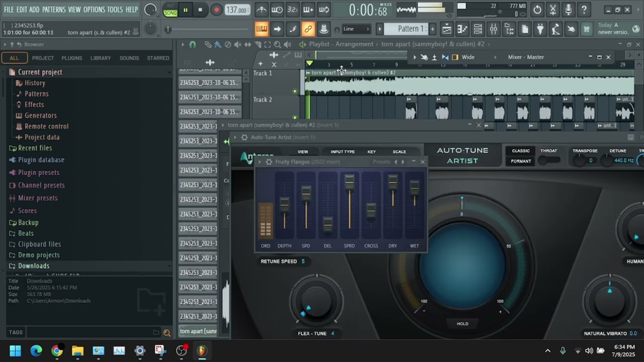
Task: Toggle the playlist magnet snap icon
Action: [x=192, y=44]
